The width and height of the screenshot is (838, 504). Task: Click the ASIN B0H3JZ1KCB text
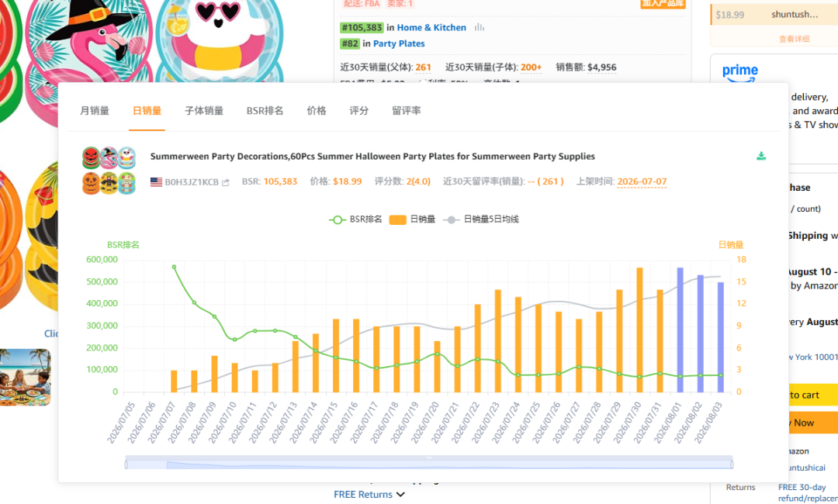point(192,182)
